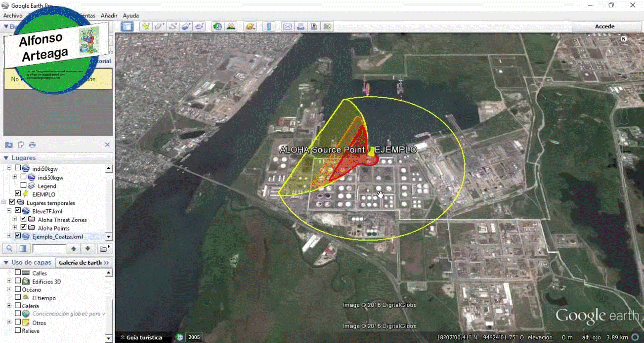Enable the Otros layer checkbox
Viewport: 644px width, 343px height.
click(x=18, y=322)
